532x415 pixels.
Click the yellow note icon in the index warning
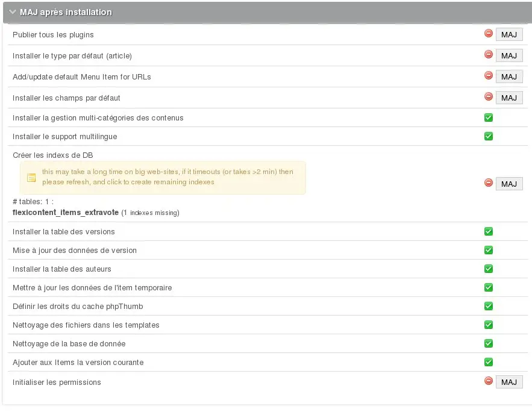coord(31,177)
